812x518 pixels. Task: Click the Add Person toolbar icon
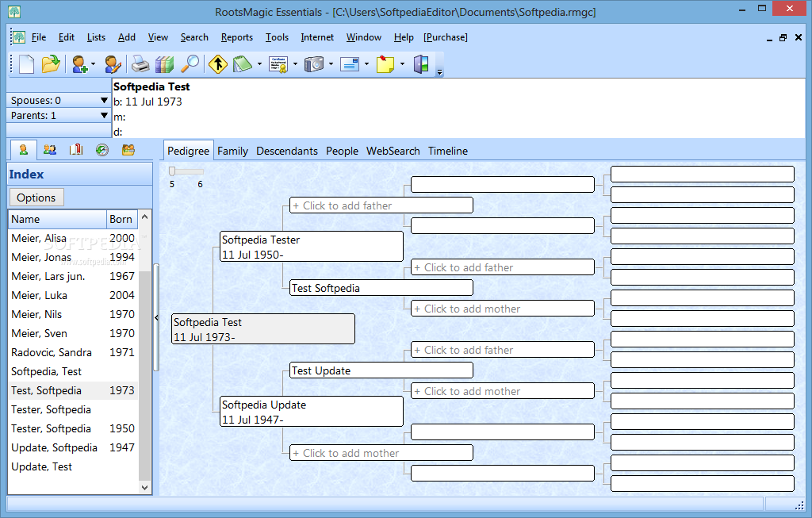80,64
